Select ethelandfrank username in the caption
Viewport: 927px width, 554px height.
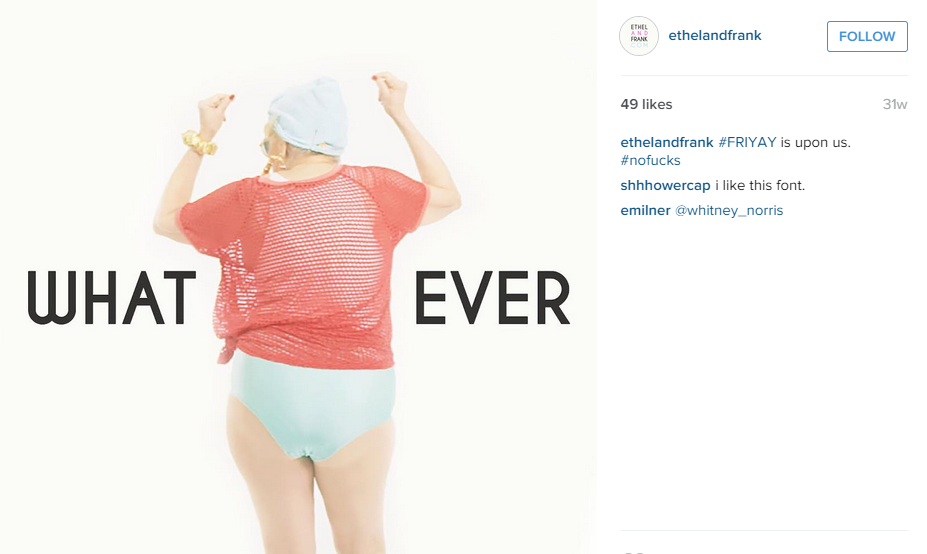667,142
